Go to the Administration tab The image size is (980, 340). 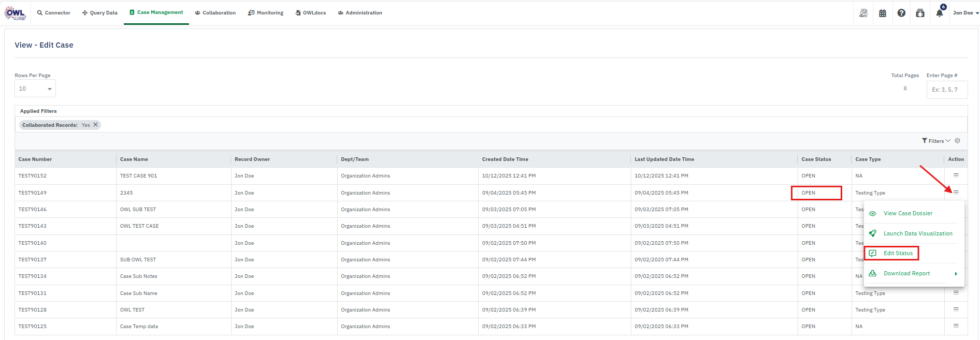[x=360, y=13]
